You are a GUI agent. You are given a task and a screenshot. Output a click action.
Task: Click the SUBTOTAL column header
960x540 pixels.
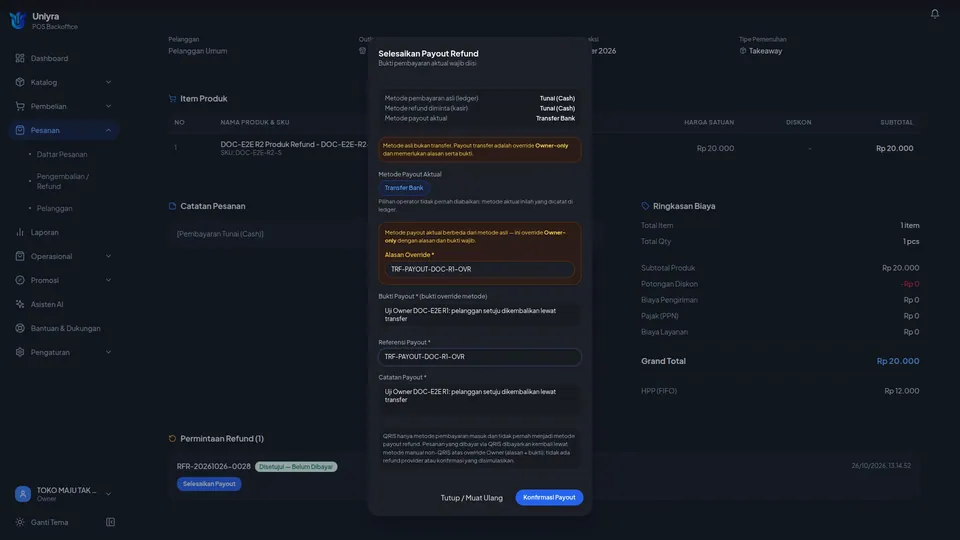pos(896,122)
